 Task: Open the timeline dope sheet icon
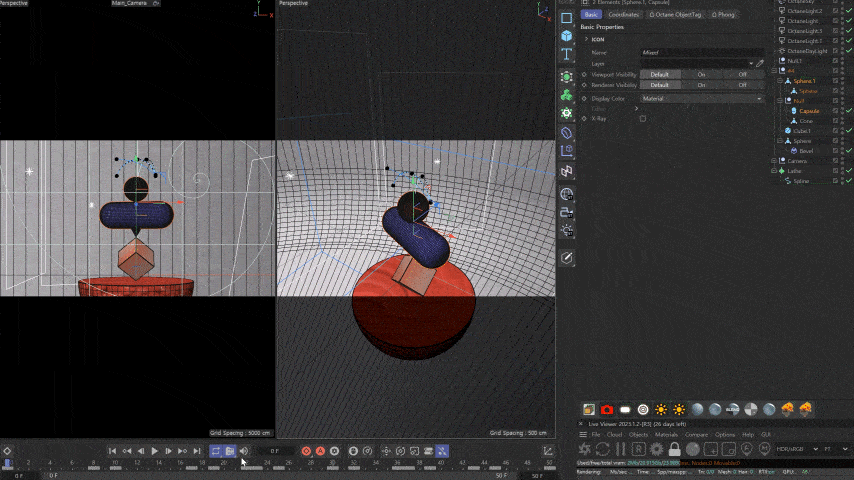[547, 451]
